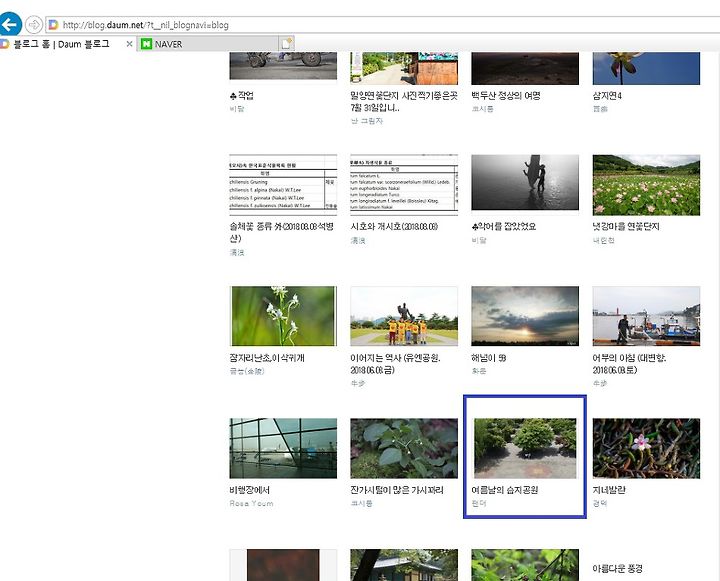Click the airport window thumbnail
The height and width of the screenshot is (581, 720).
[x=283, y=448]
